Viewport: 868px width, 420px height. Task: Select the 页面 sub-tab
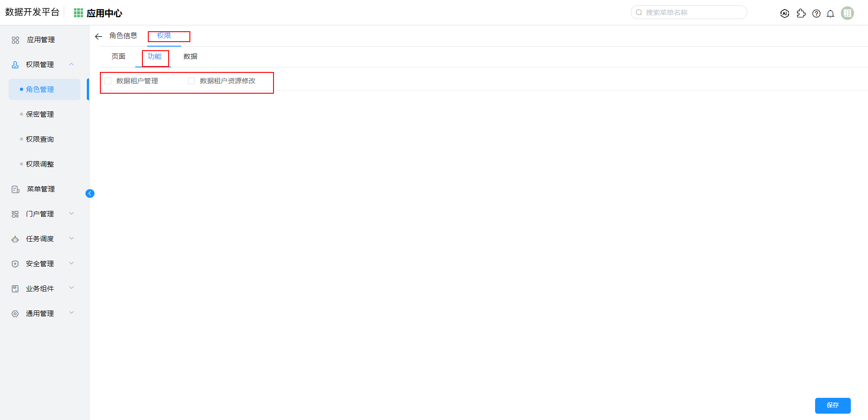point(118,57)
